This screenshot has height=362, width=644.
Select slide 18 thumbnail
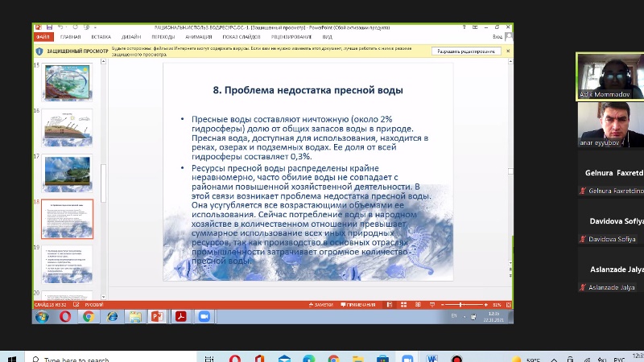point(68,219)
